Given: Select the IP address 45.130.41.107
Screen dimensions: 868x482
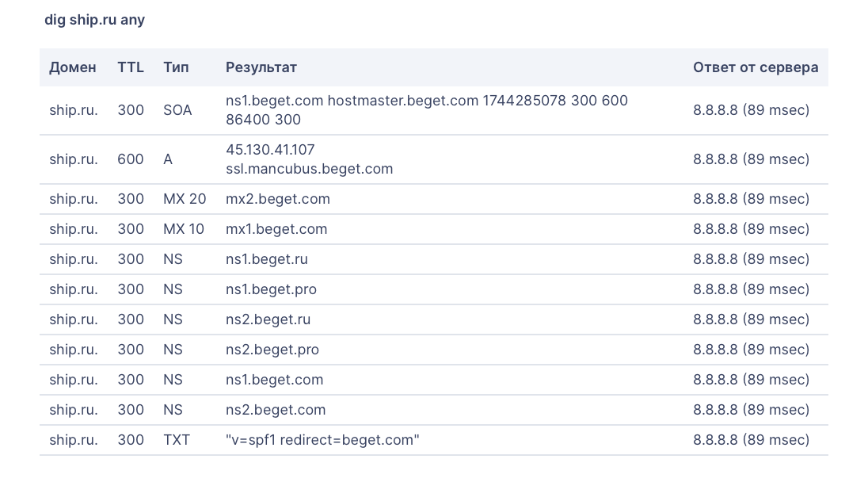Looking at the screenshot, I should coord(270,150).
